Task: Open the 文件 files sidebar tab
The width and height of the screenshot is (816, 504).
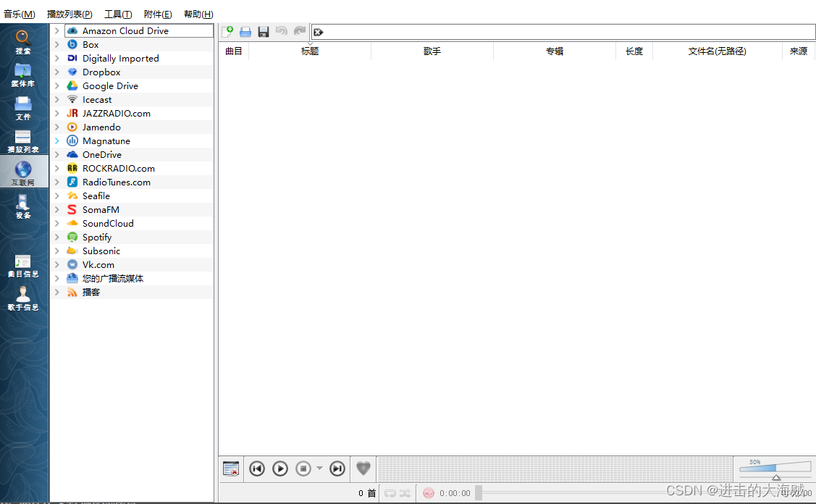Action: 23,109
